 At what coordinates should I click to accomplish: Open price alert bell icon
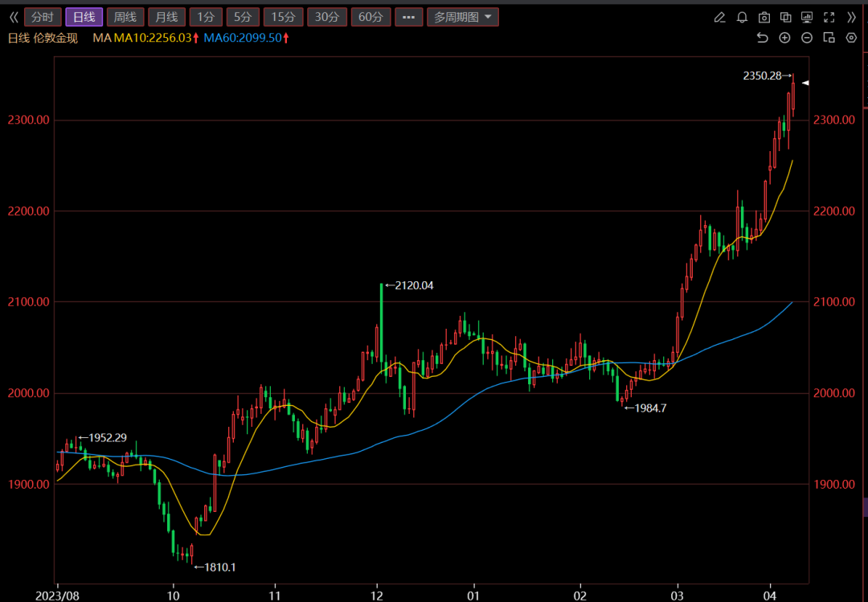[742, 17]
